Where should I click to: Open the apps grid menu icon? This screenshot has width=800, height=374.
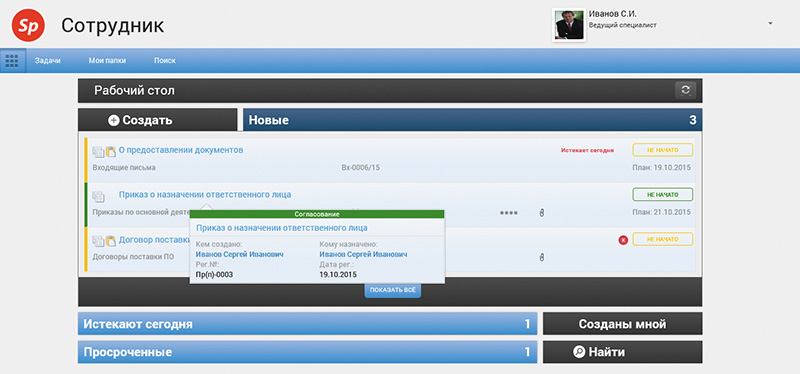point(12,61)
